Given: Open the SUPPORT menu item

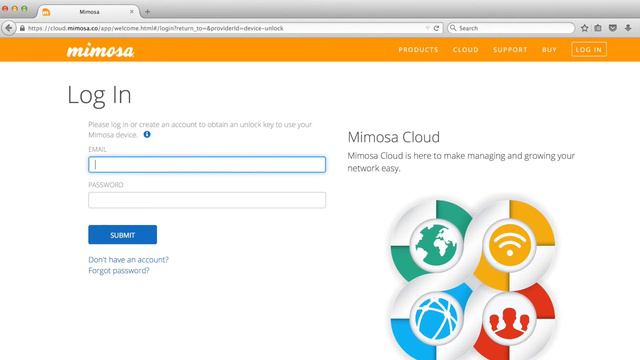Looking at the screenshot, I should click(x=510, y=50).
